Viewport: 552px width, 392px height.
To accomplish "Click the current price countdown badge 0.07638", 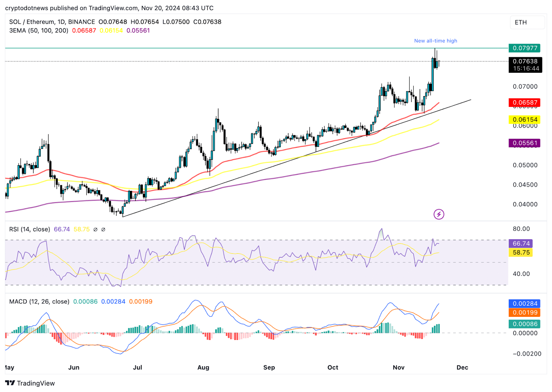I will (x=525, y=66).
